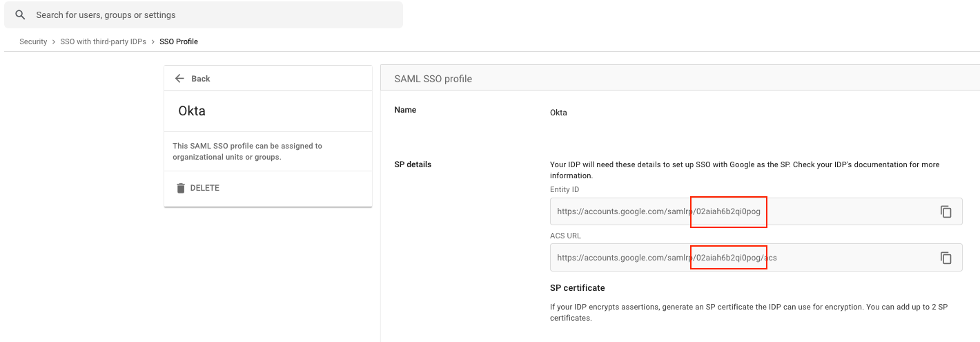This screenshot has height=342, width=980.
Task: Click the Entity ID label
Action: (565, 189)
